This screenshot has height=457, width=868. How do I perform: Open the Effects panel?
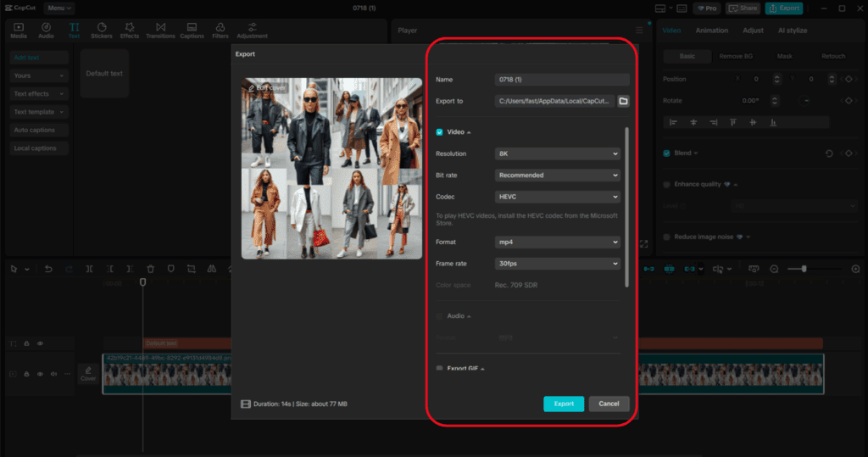tap(130, 31)
